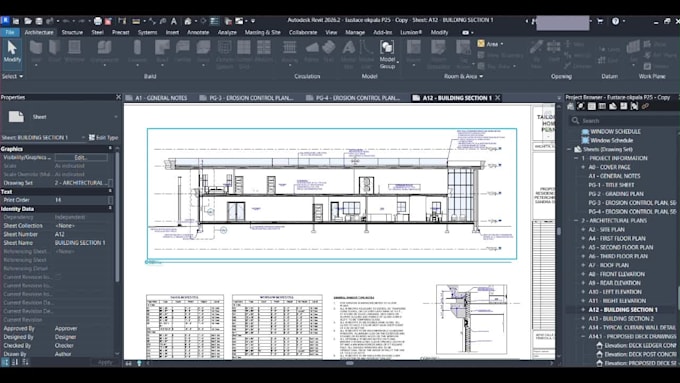Click the Area tool icon
The height and width of the screenshot is (383, 680).
[481, 44]
